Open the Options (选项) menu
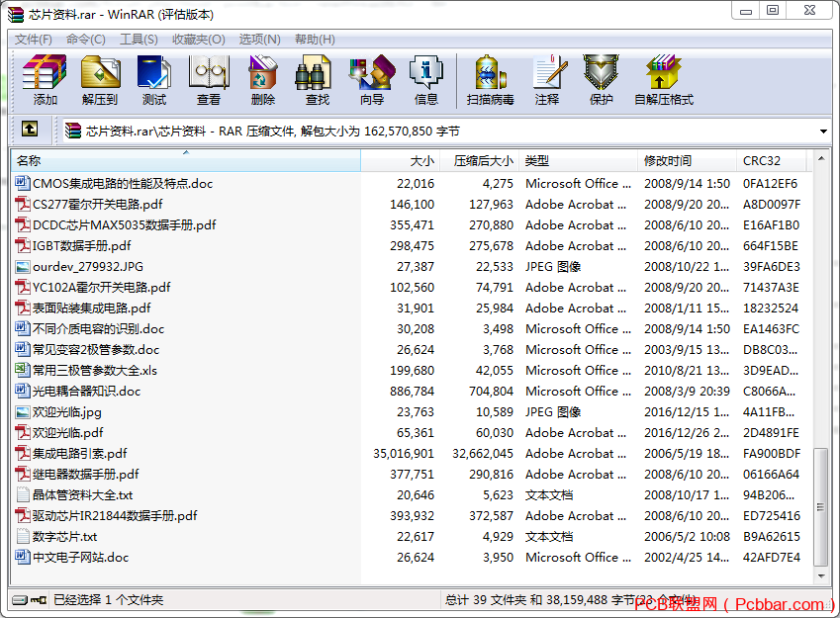 click(x=260, y=40)
